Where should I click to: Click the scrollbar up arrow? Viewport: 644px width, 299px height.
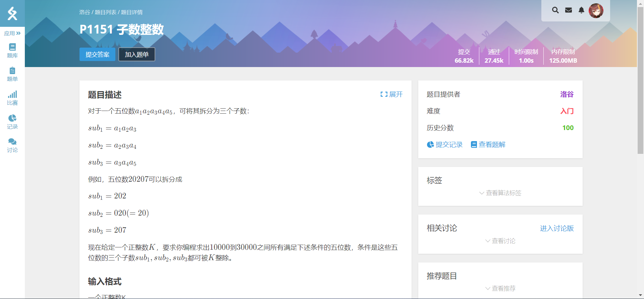point(640,3)
